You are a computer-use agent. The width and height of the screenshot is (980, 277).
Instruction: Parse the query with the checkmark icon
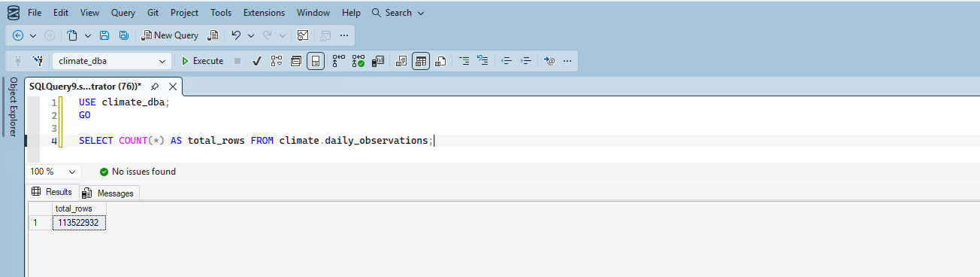(x=256, y=61)
